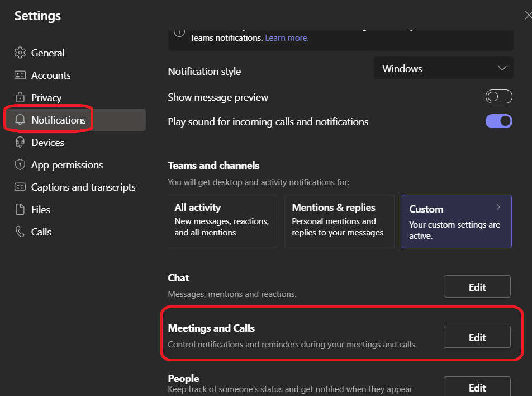Image resolution: width=532 pixels, height=396 pixels.
Task: Enable the Show message preview toggle
Action: (498, 97)
